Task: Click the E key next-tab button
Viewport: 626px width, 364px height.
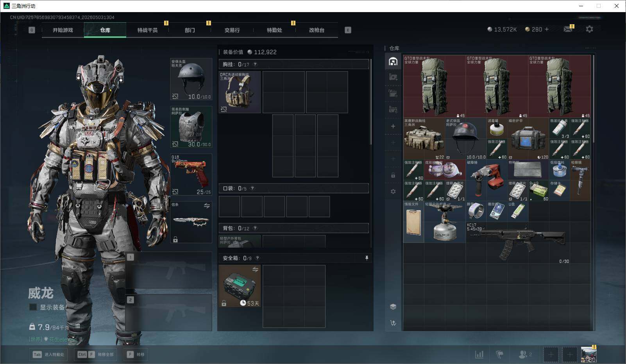Action: pyautogui.click(x=348, y=30)
